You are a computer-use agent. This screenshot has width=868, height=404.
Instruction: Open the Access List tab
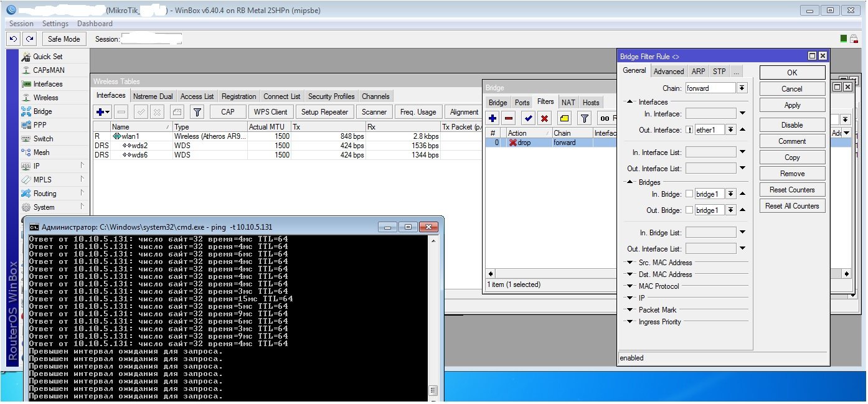coord(197,96)
